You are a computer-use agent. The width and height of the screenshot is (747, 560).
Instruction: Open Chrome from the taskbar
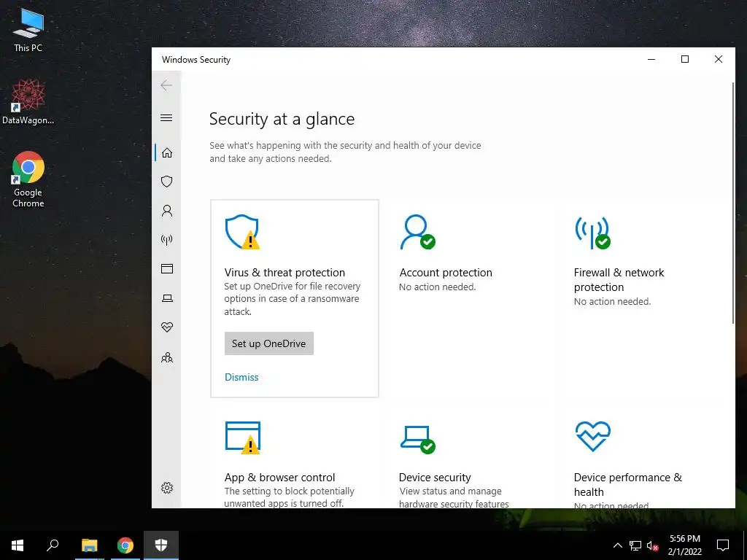(125, 545)
